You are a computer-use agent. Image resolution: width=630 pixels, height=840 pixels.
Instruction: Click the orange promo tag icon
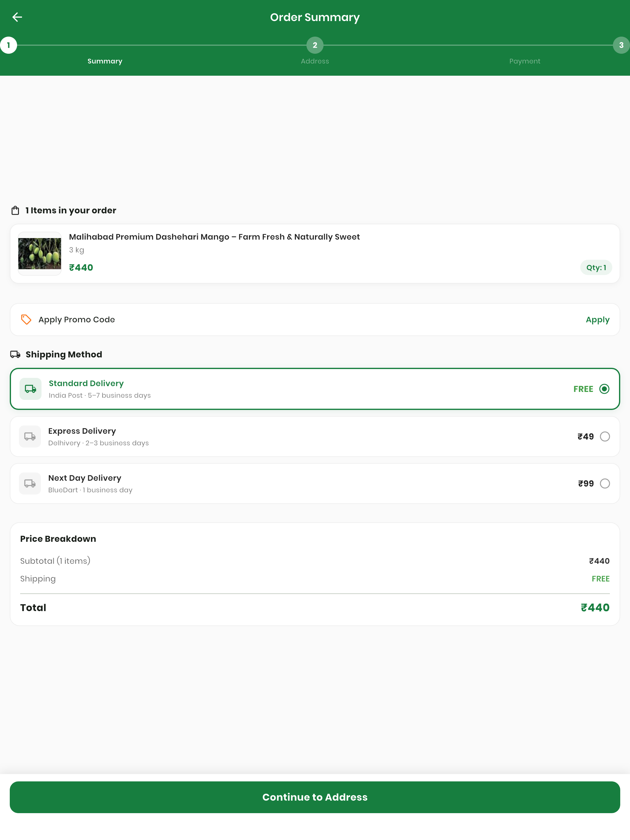26,319
